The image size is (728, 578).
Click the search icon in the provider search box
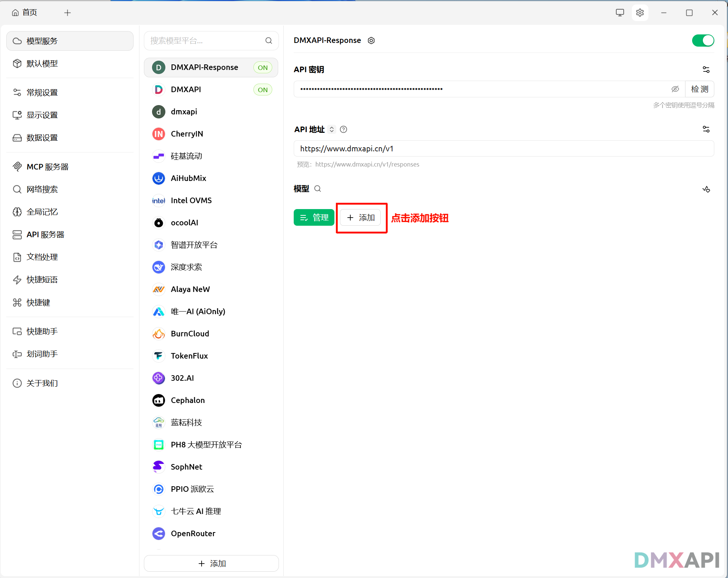tap(269, 41)
